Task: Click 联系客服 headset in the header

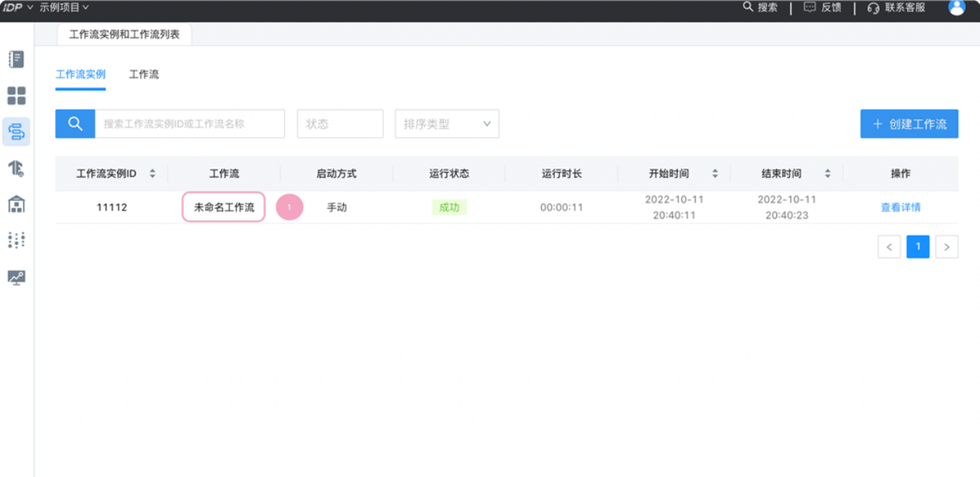Action: click(x=896, y=8)
